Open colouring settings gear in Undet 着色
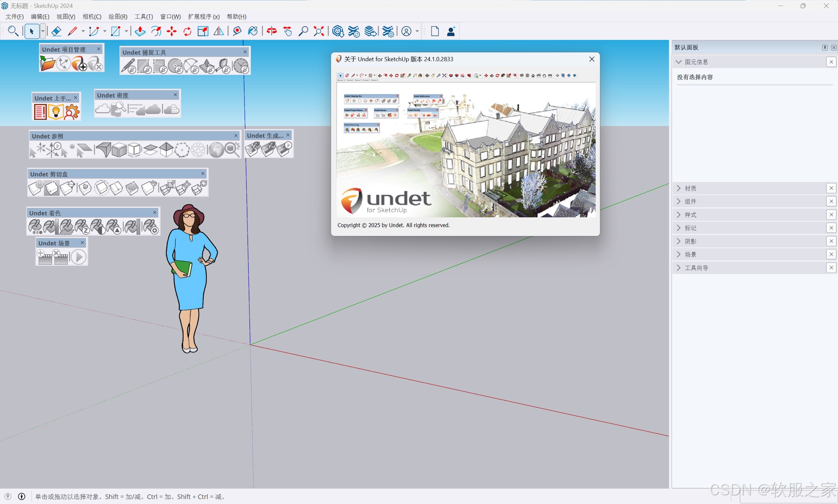This screenshot has height=504, width=838. click(151, 227)
